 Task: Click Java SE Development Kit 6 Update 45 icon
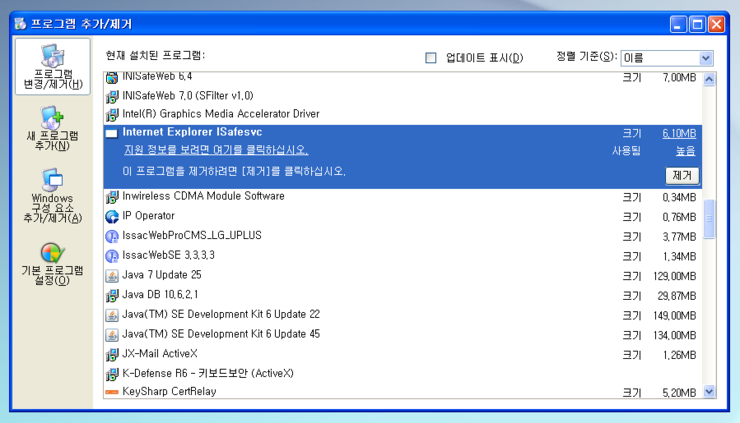(112, 335)
